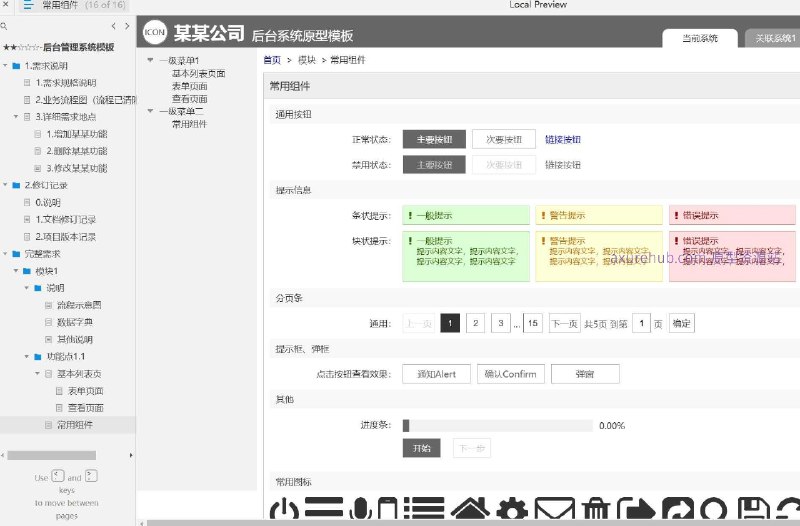The height and width of the screenshot is (526, 800).
Task: Collapse the 3.详细需求地点 node
Action: [x=16, y=117]
